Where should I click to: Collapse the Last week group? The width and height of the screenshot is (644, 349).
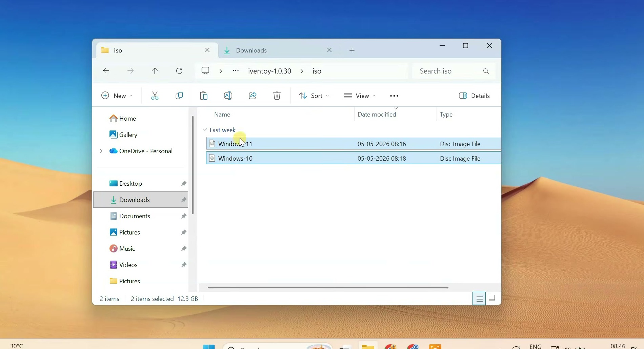(x=205, y=130)
